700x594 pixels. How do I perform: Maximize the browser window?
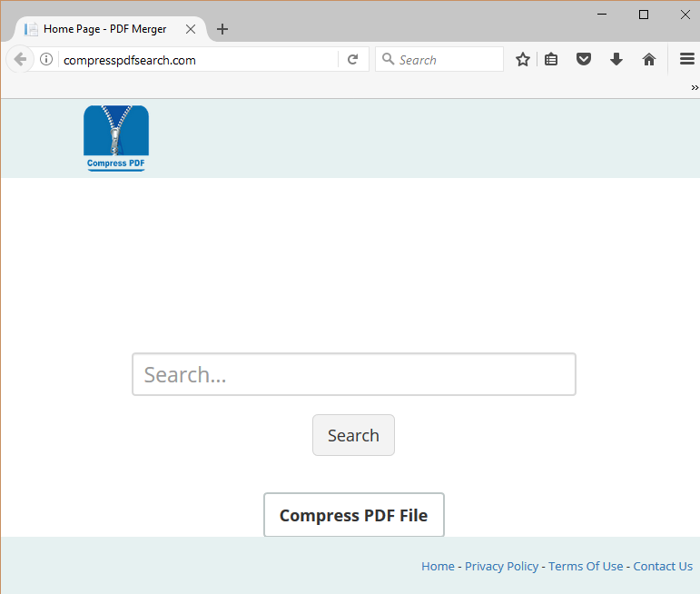(x=644, y=15)
